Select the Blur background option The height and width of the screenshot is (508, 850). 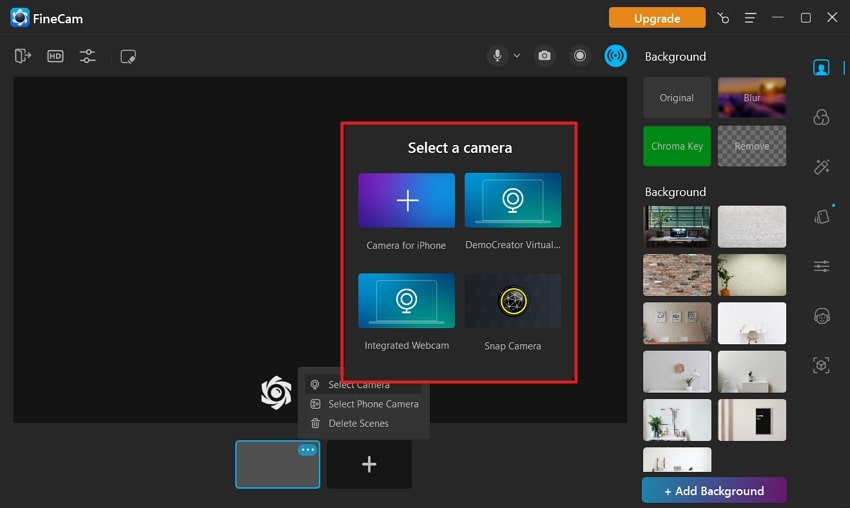click(752, 98)
